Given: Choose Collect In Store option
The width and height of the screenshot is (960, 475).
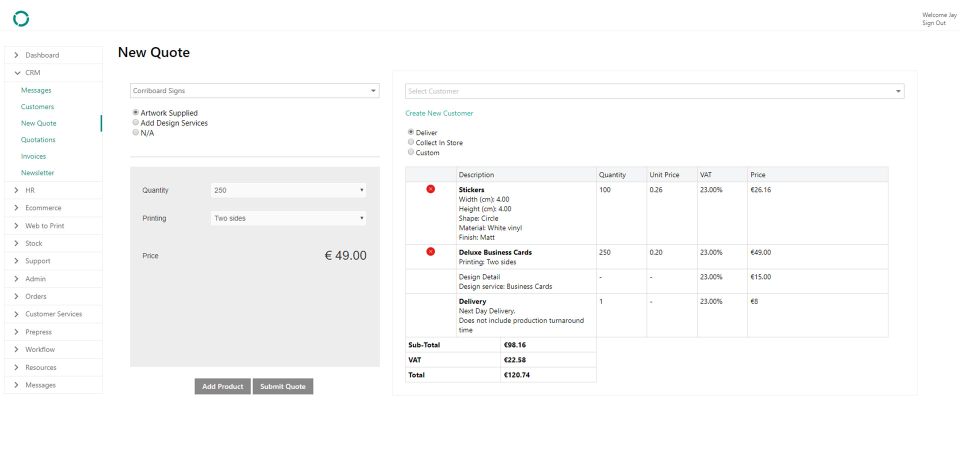Looking at the screenshot, I should 411,142.
